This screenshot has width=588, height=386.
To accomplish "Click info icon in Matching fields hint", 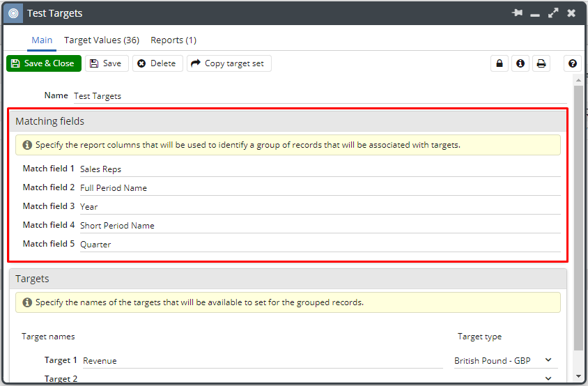I will click(x=27, y=145).
